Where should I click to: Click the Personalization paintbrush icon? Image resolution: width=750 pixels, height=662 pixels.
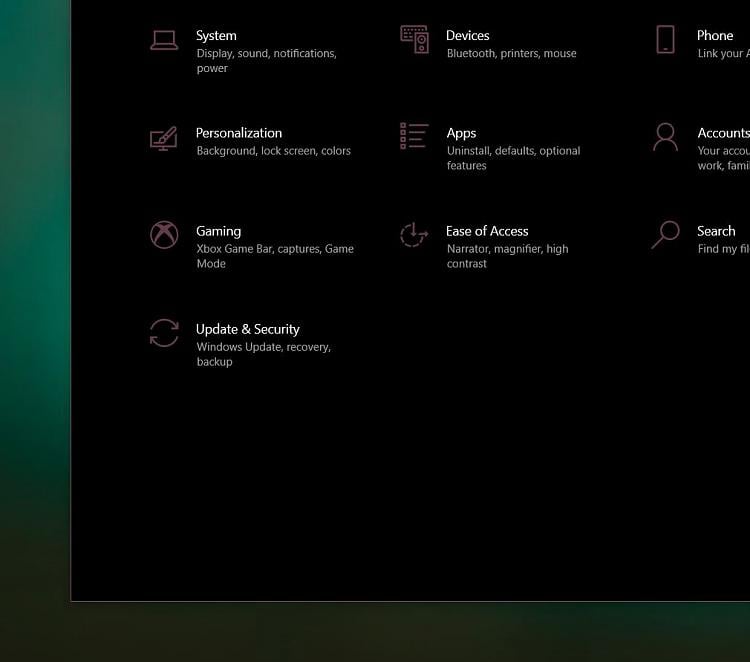click(x=164, y=138)
